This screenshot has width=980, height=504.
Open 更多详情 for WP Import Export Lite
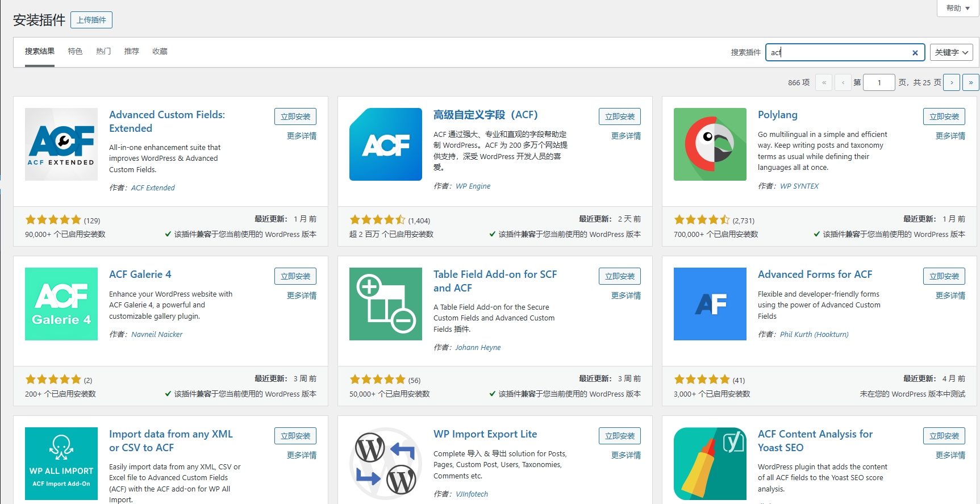(x=626, y=455)
